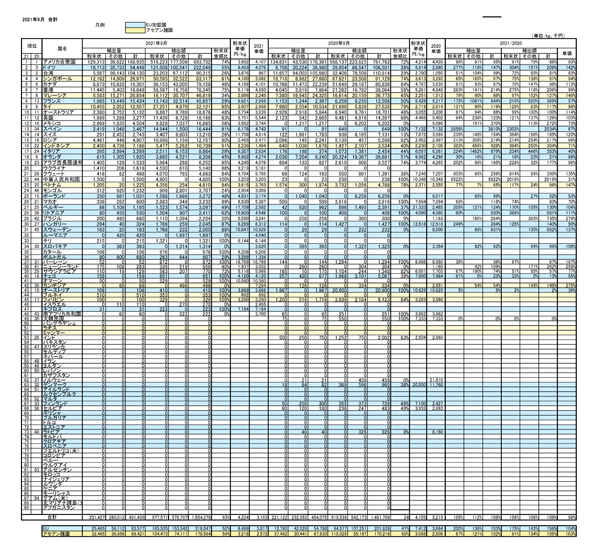Select the フランス country cell

[x=62, y=101]
